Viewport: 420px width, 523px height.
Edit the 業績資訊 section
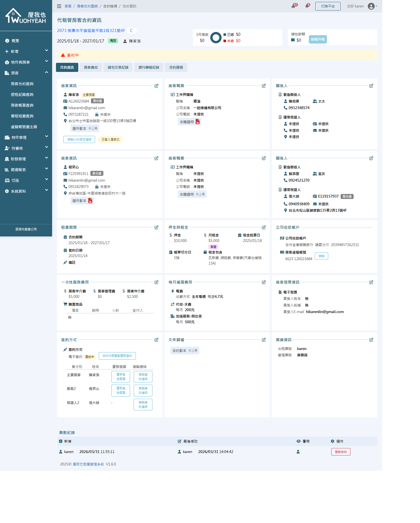371,340
